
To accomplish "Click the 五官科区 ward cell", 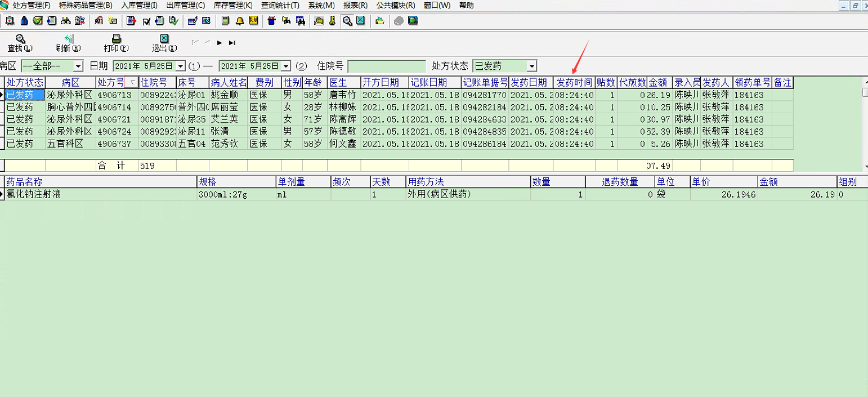I will pyautogui.click(x=70, y=144).
